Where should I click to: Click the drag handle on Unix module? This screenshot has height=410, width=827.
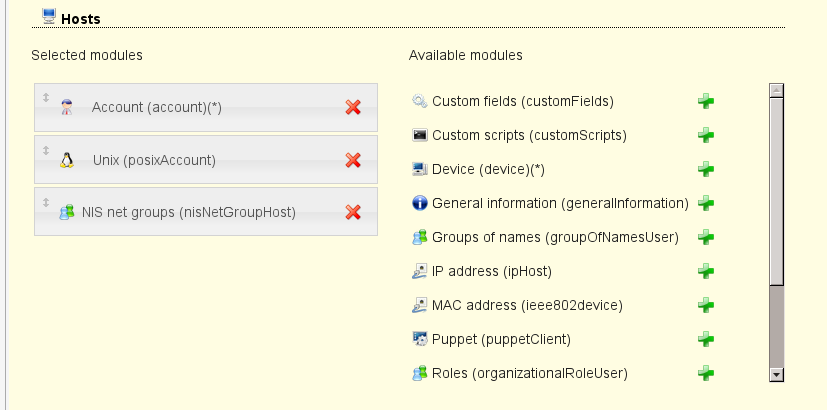pos(45,149)
